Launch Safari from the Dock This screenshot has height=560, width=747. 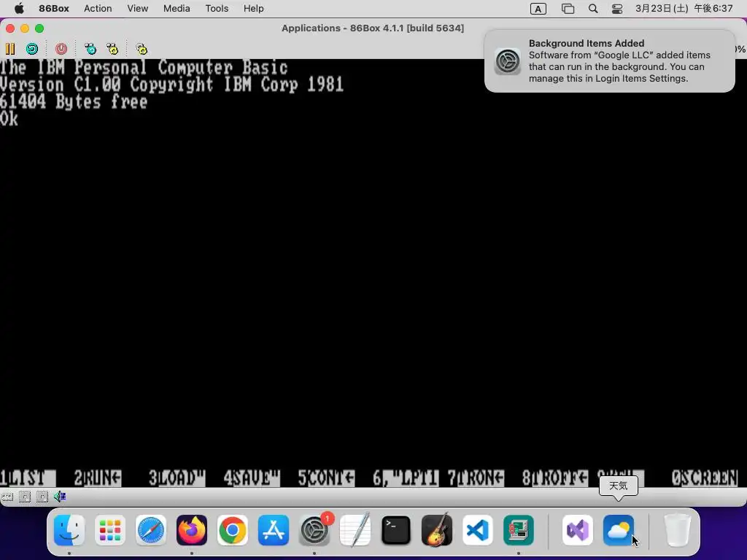click(x=151, y=530)
